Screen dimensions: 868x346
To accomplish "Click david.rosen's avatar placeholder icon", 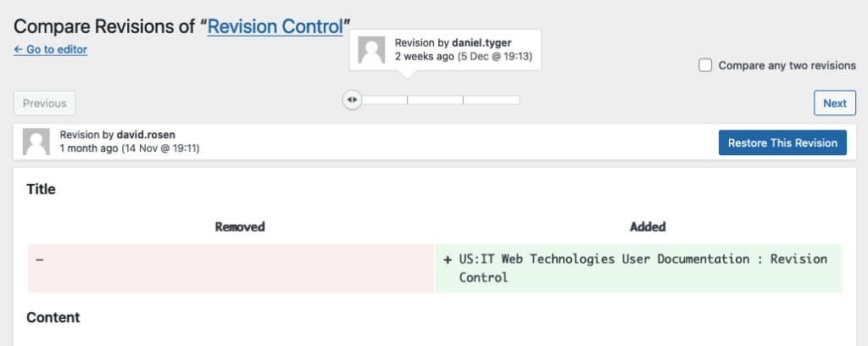I will pyautogui.click(x=36, y=142).
